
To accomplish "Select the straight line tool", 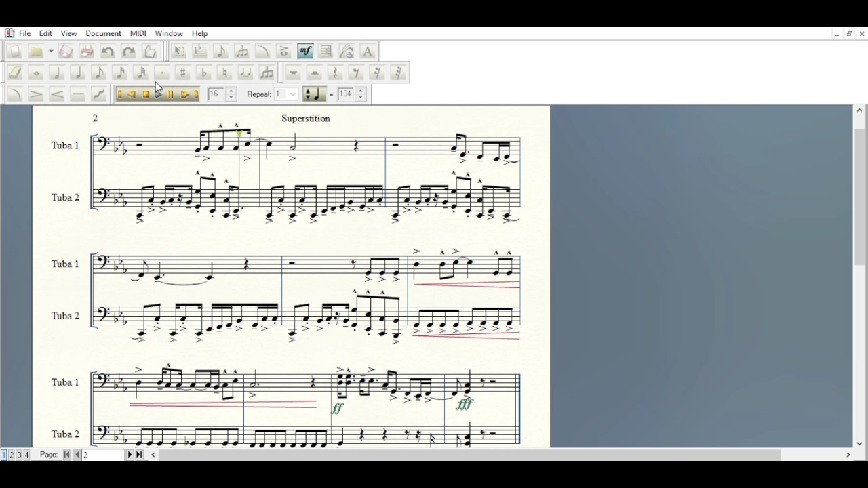I will coord(78,94).
